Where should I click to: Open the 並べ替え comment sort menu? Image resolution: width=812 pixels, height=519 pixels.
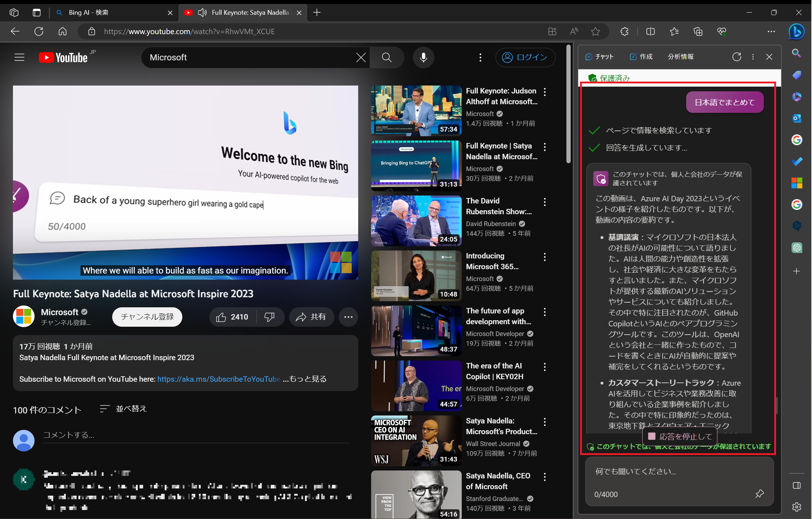[x=123, y=409]
